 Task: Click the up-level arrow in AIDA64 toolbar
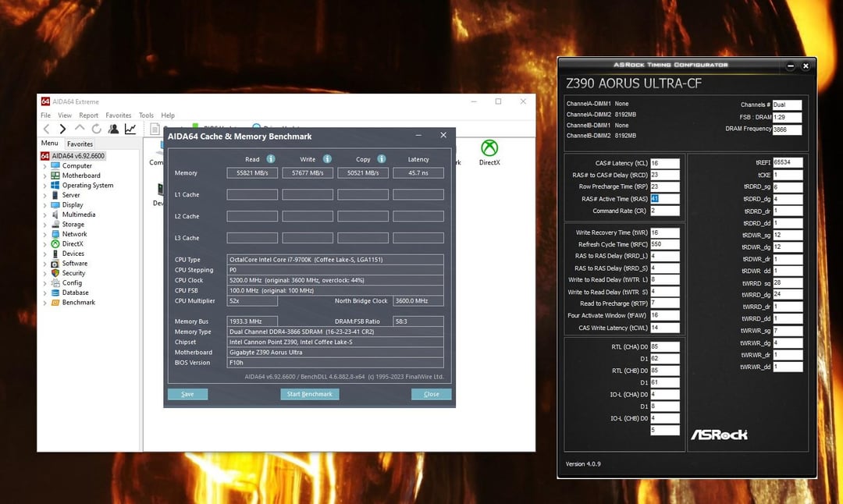point(80,128)
